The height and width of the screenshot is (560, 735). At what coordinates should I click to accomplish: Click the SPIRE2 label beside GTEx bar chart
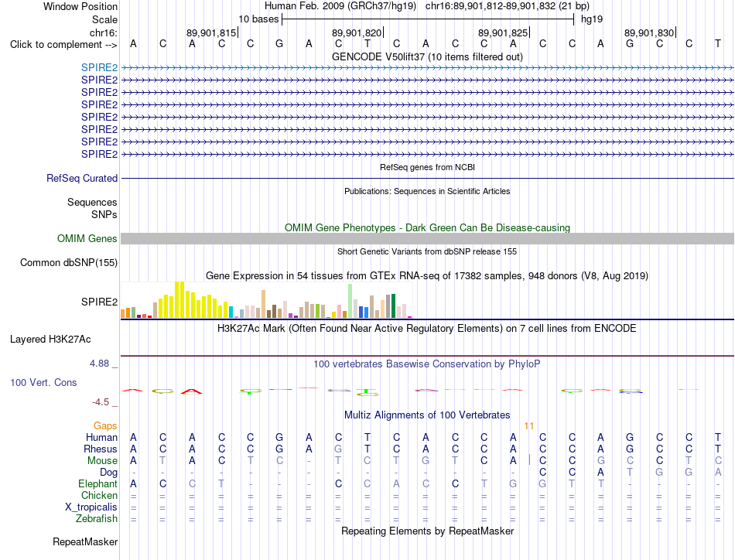(x=99, y=302)
